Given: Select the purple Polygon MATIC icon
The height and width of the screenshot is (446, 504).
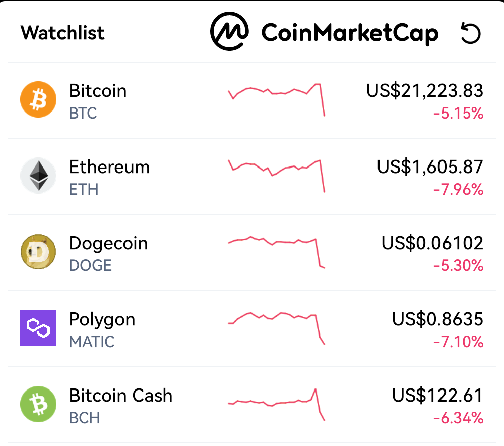Looking at the screenshot, I should click(38, 328).
